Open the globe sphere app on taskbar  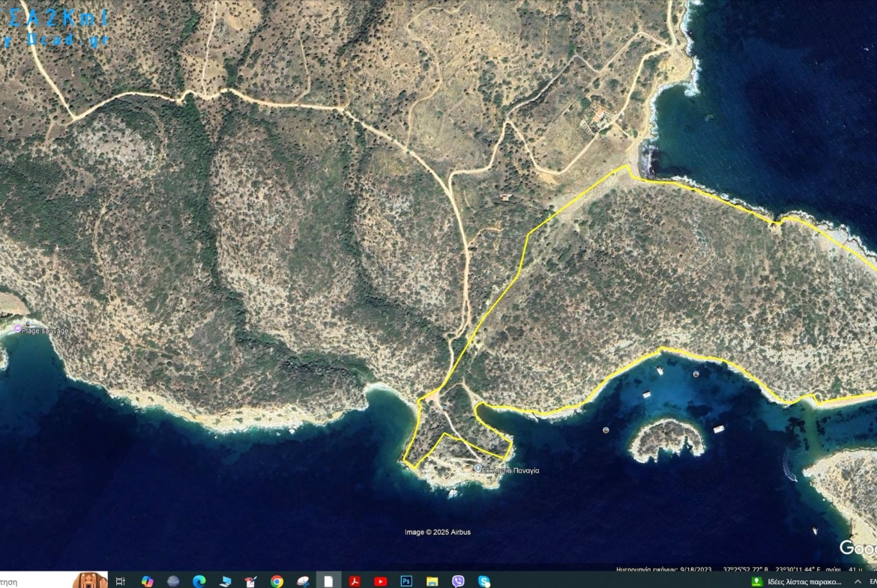point(173,581)
